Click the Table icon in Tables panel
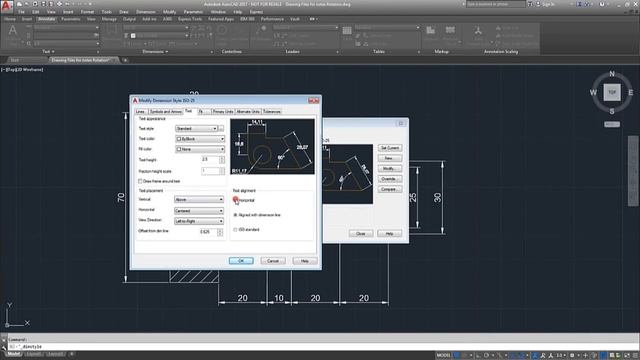This screenshot has width=640, height=360. pos(347,31)
